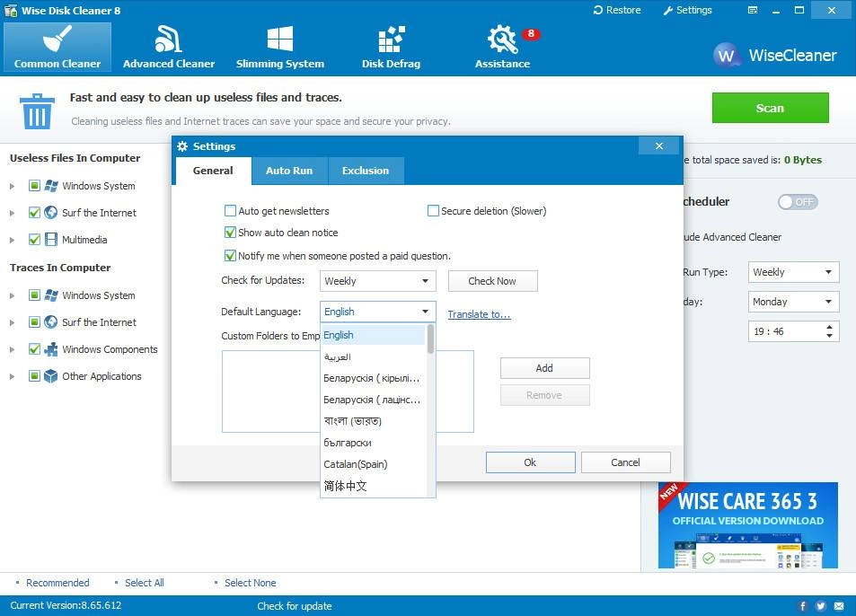
Task: Select English in the language list
Action: tap(373, 335)
